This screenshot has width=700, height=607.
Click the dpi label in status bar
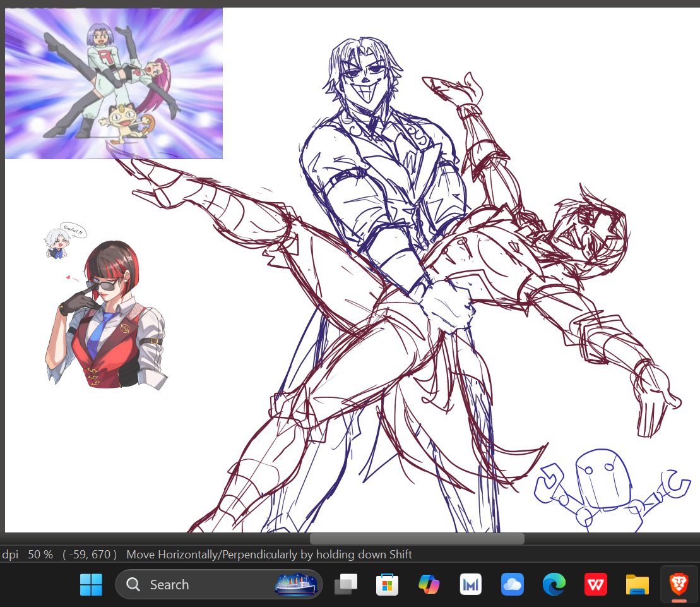click(x=10, y=555)
